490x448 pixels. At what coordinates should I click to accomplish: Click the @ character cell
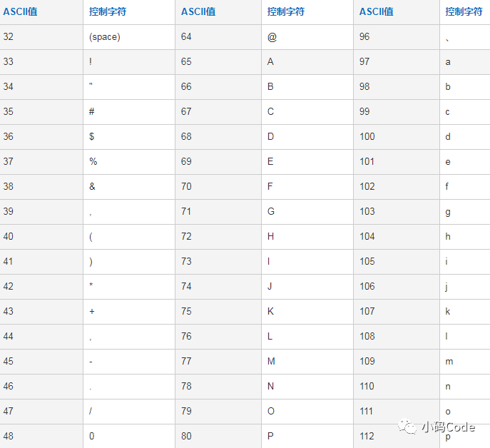tap(272, 36)
